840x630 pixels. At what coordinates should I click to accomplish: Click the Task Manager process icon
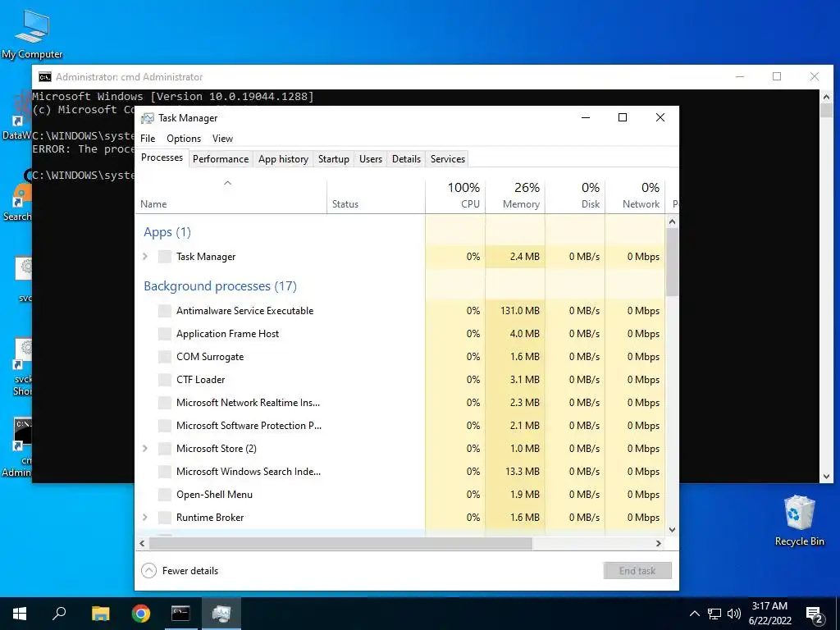pos(165,257)
